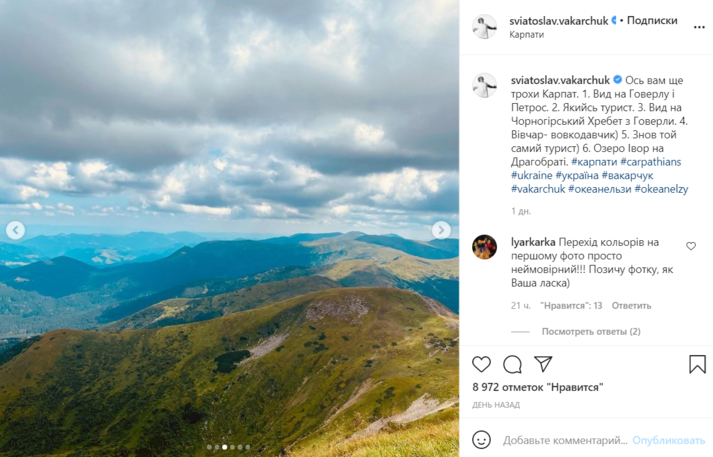The height and width of the screenshot is (457, 713).
Task: Click 'Ответить' to reply to comment
Action: 631,305
